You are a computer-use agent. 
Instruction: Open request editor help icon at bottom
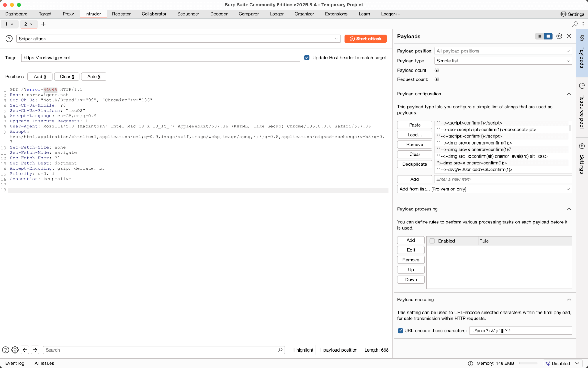pyautogui.click(x=6, y=350)
